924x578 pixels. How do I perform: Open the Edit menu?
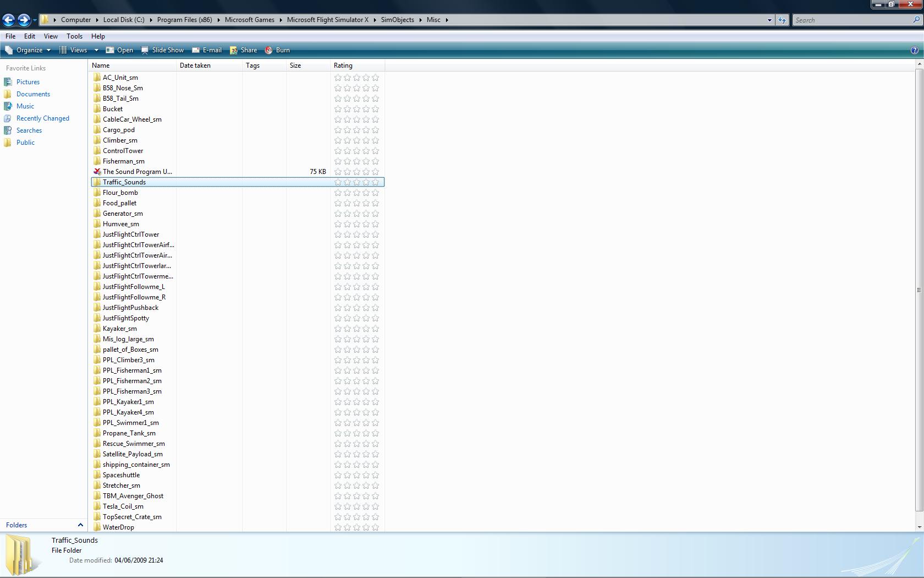[30, 36]
